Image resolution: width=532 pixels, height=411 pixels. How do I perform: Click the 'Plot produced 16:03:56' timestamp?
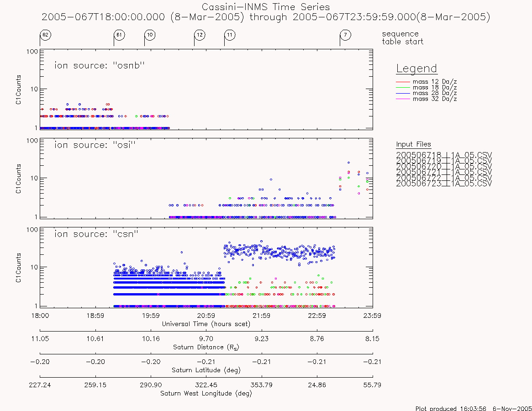click(x=473, y=408)
